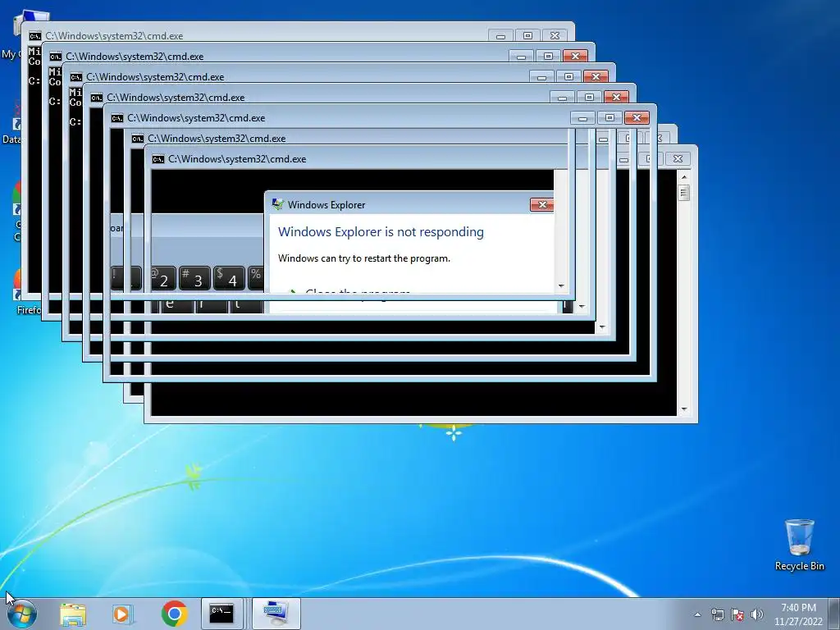Close the Windows Explorer not responding dialog
Viewport: 840px width, 630px height.
pos(541,204)
